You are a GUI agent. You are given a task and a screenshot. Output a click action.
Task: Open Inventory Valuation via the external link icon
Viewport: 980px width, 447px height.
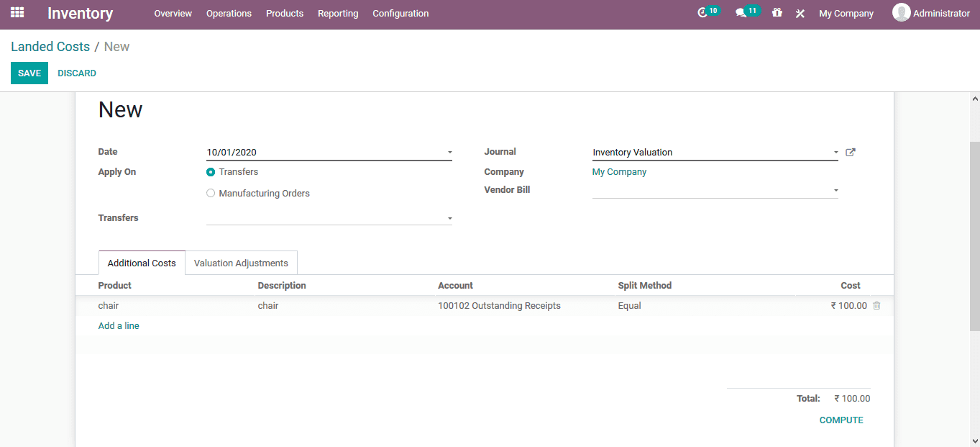click(850, 152)
